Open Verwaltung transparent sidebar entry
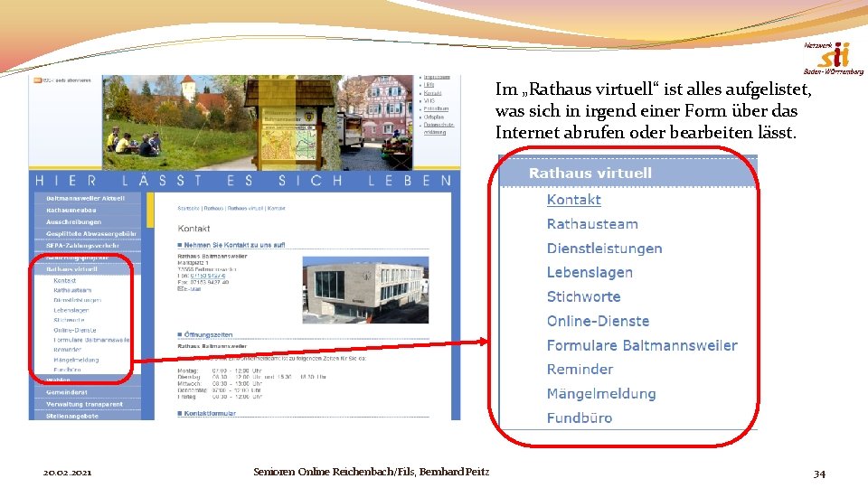 click(x=84, y=405)
